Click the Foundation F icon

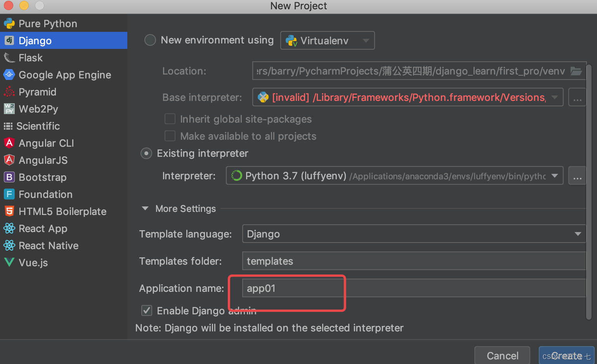(x=9, y=194)
